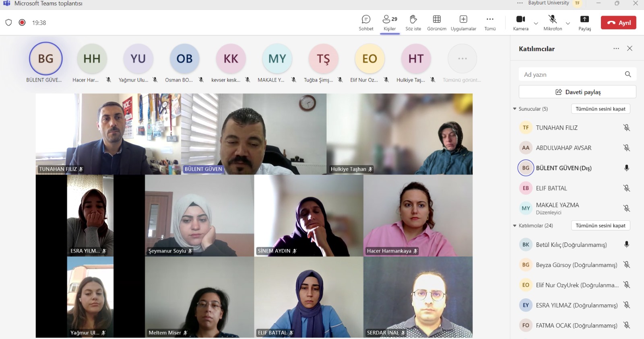Image resolution: width=644 pixels, height=339 pixels.
Task: Mute all presenters with Tümünün sesini kapat
Action: tap(600, 109)
